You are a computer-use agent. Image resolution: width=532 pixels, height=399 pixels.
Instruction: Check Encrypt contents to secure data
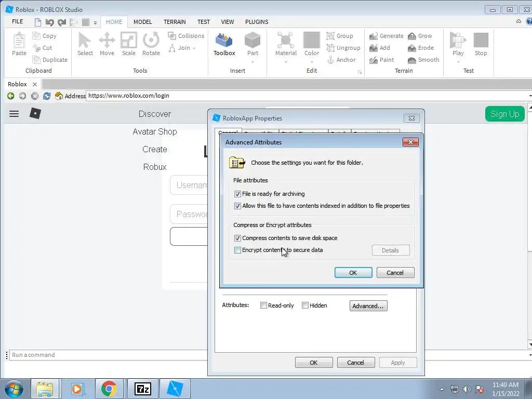pyautogui.click(x=237, y=250)
